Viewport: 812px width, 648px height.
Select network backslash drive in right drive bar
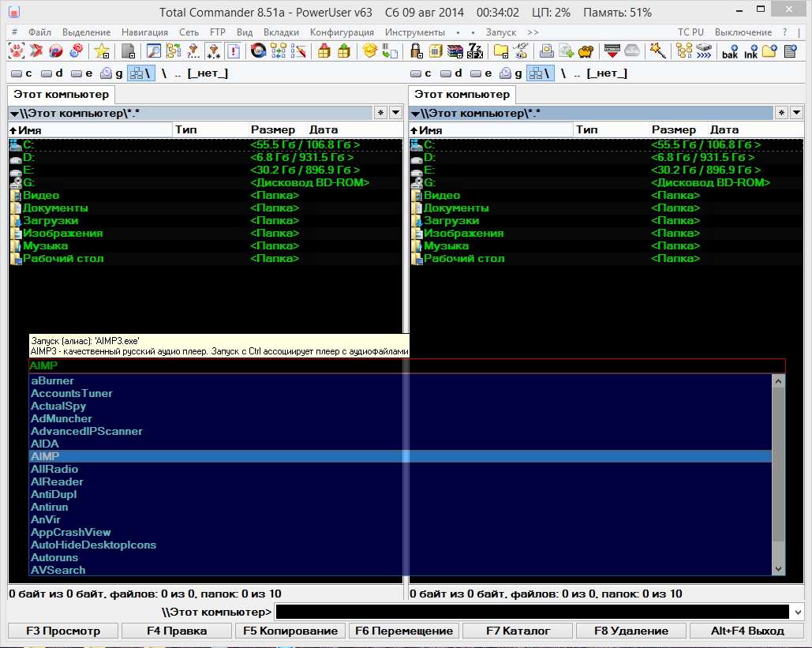coord(540,73)
